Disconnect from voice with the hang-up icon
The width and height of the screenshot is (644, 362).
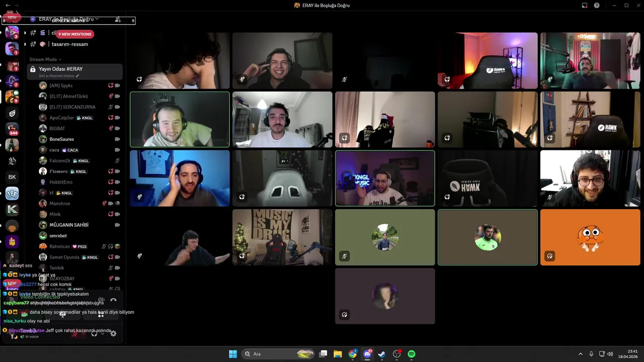tap(113, 300)
